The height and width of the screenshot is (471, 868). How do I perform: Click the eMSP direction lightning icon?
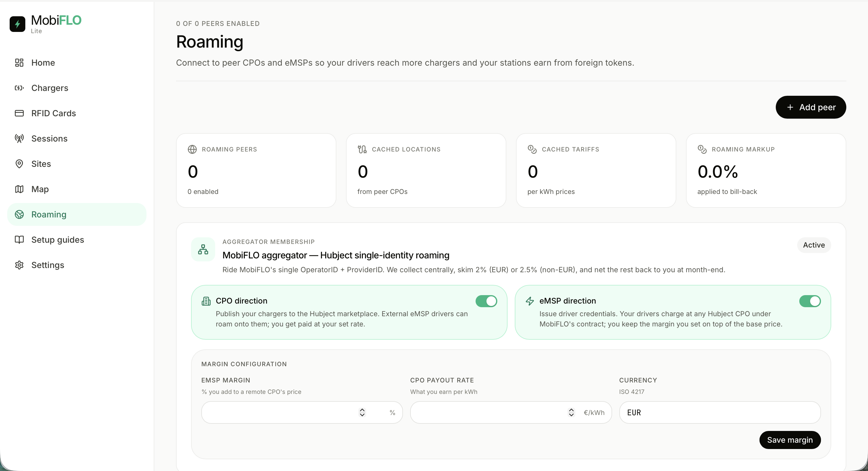[x=530, y=301]
